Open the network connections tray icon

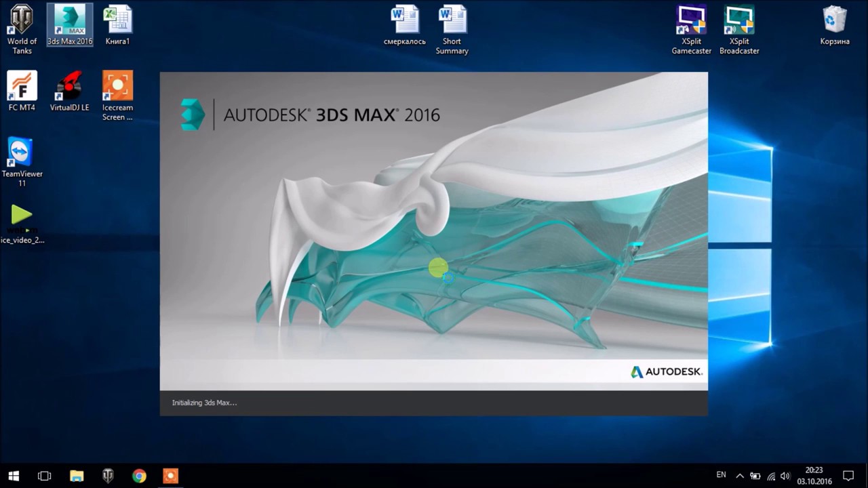(x=770, y=476)
